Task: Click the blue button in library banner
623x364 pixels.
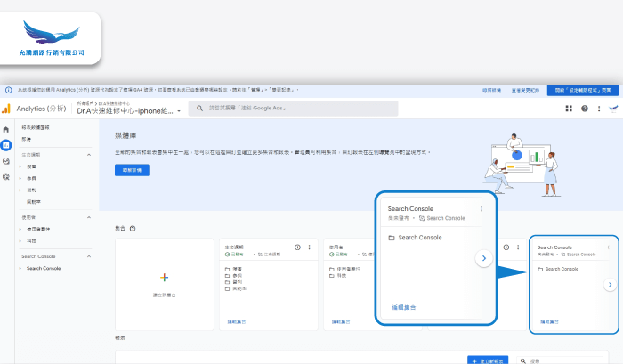Action: (x=132, y=170)
